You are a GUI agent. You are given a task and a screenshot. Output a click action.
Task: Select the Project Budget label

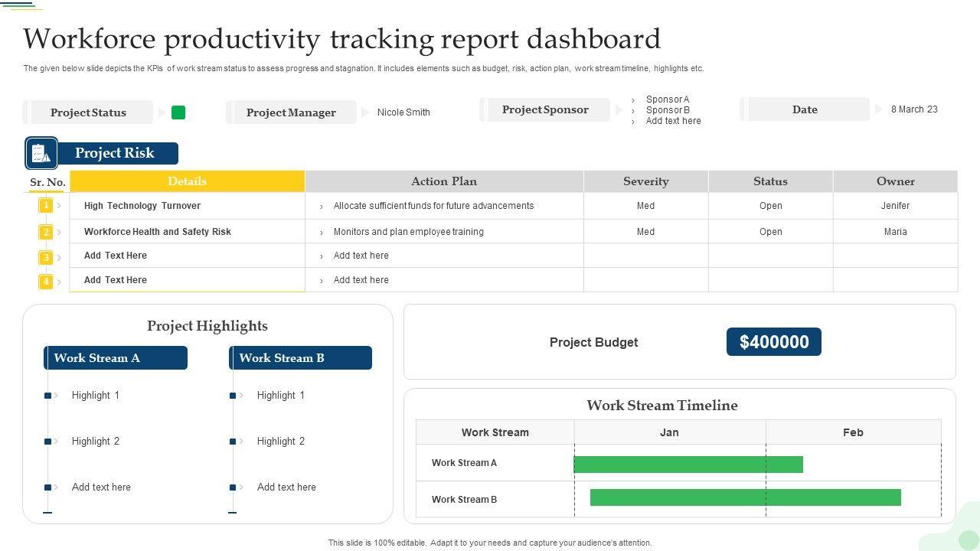(x=593, y=342)
